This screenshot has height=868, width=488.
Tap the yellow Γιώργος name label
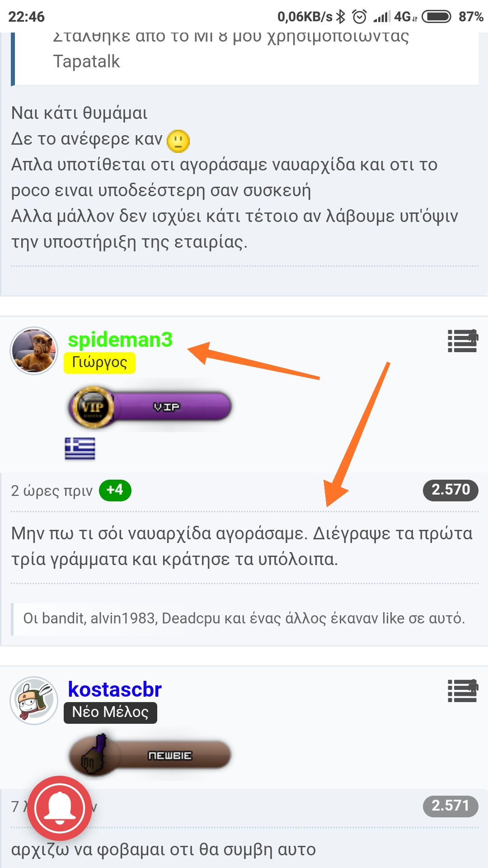[99, 363]
